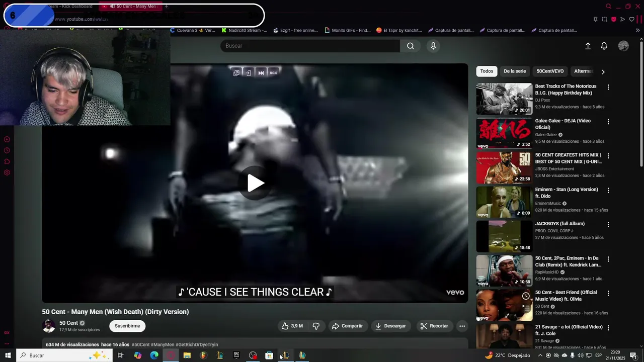Open the Opera GX sidebar player icon
The image size is (644, 362).
[7, 139]
